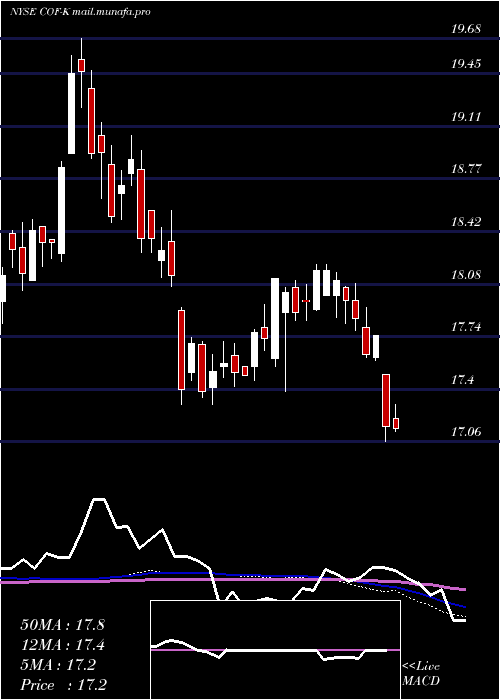Click the NYSE COF-K mail.munafa.pro title text
The width and height of the screenshot is (500, 700).
pos(80,12)
